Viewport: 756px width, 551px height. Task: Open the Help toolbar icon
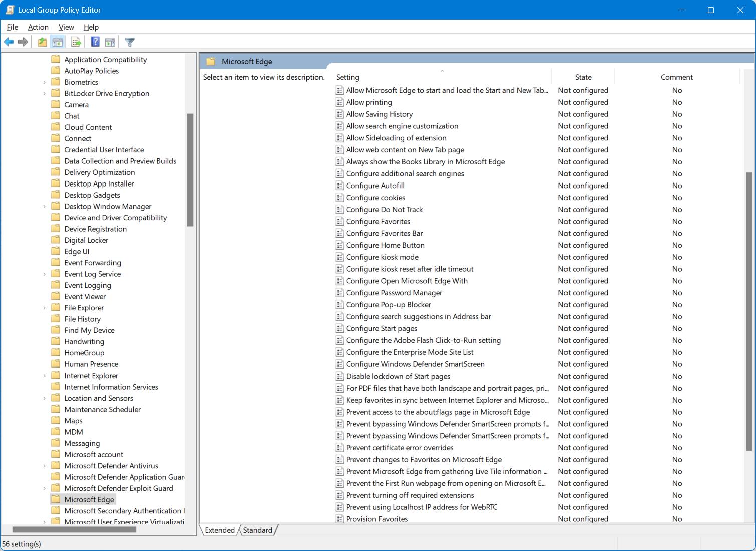click(95, 42)
